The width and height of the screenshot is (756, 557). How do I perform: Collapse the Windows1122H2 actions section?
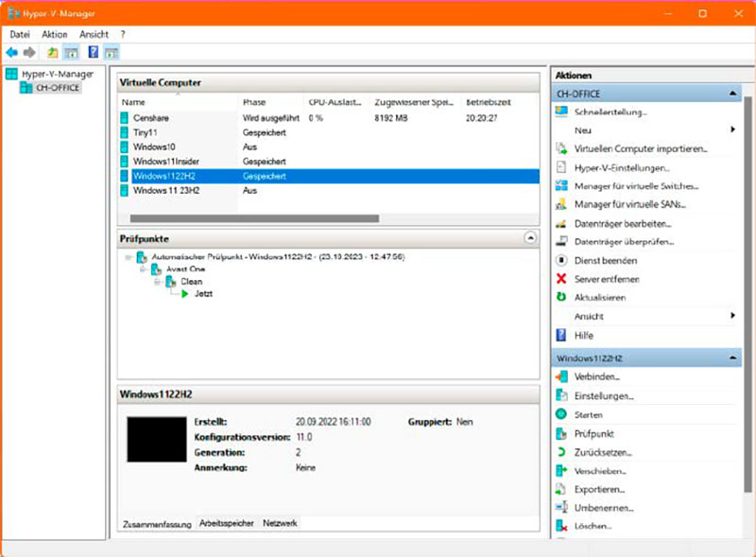pos(733,357)
